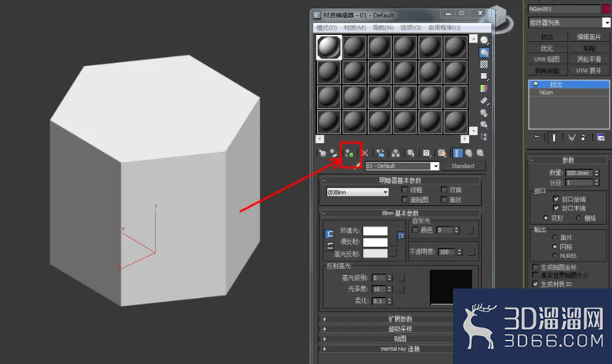Click Material/Map Navigator icon
The width and height of the screenshot is (612, 364).
484,137
